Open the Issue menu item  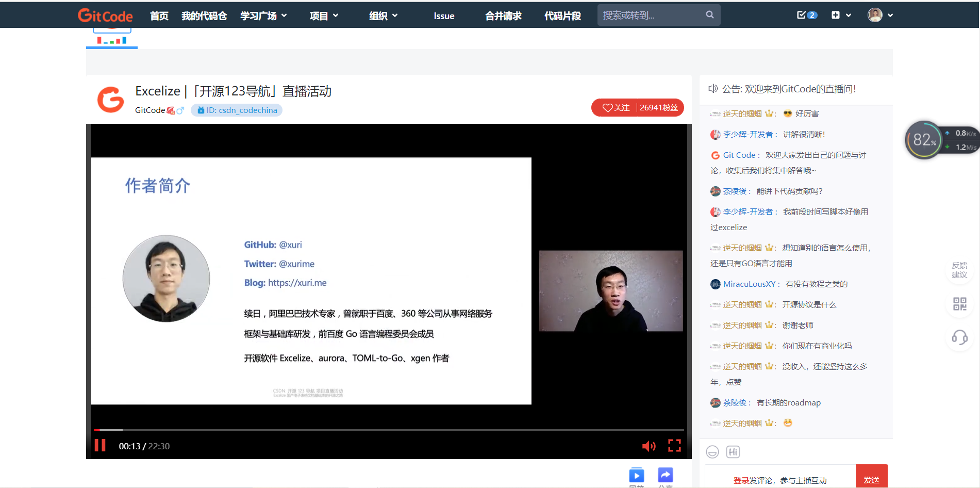(x=444, y=16)
